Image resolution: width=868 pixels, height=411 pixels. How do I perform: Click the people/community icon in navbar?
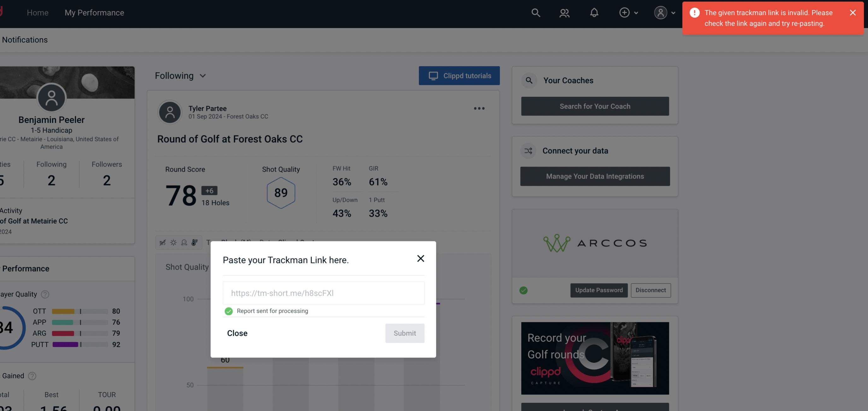tap(564, 12)
